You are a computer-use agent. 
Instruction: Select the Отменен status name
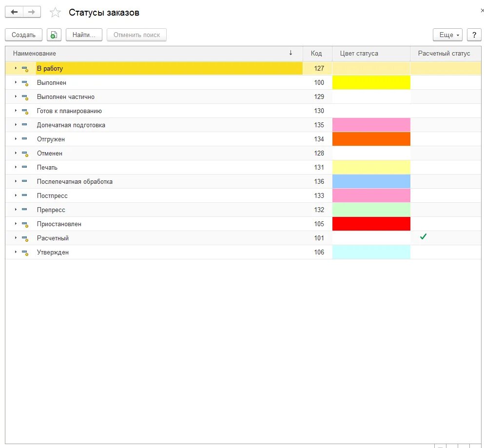50,154
